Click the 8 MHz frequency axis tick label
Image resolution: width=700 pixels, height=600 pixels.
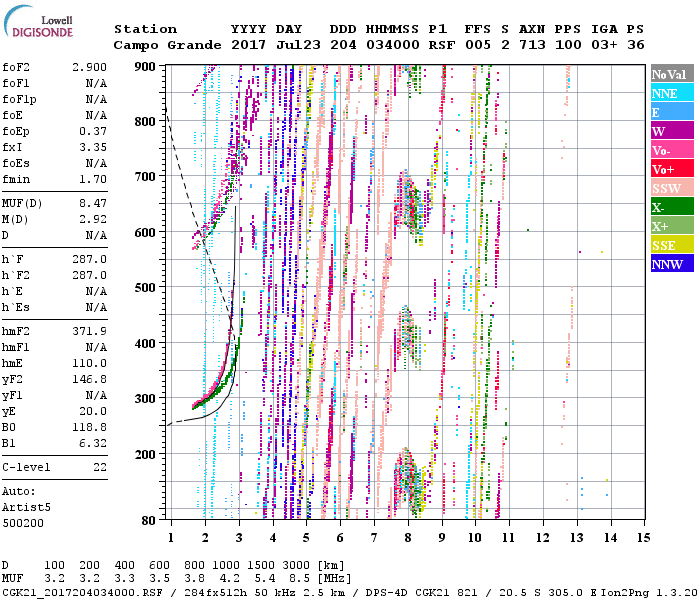408,538
